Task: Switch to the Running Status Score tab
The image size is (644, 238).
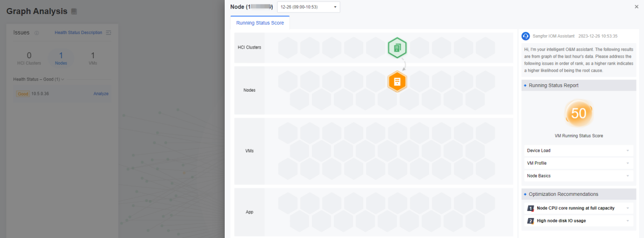Action: coord(260,23)
